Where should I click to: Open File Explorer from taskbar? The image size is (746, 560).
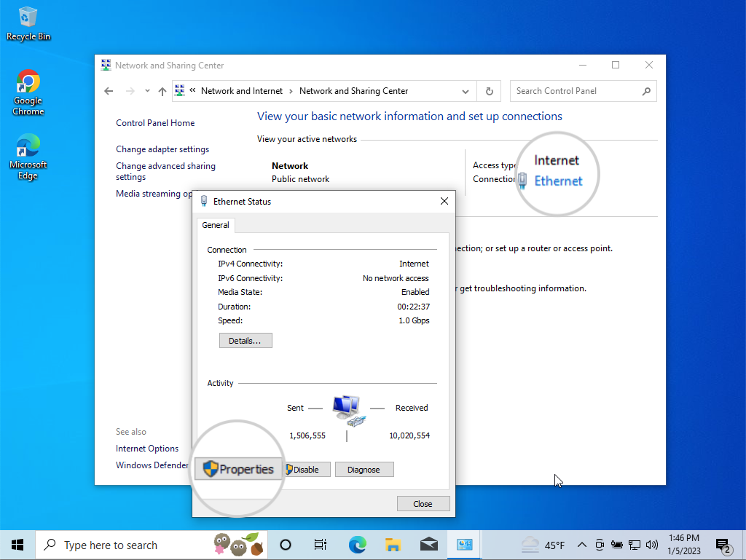coord(393,545)
